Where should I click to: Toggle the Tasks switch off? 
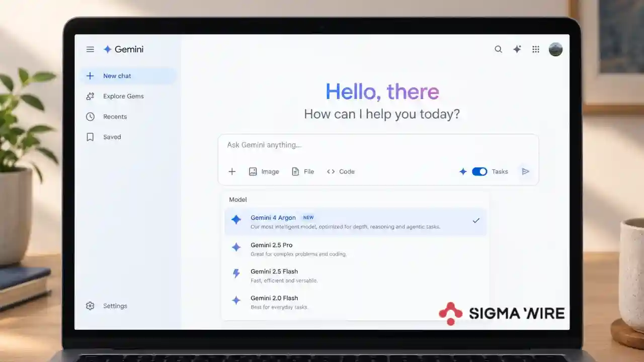click(x=479, y=171)
